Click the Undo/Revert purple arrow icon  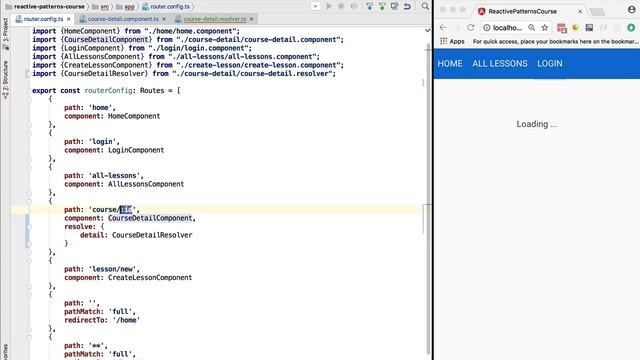(407, 6)
